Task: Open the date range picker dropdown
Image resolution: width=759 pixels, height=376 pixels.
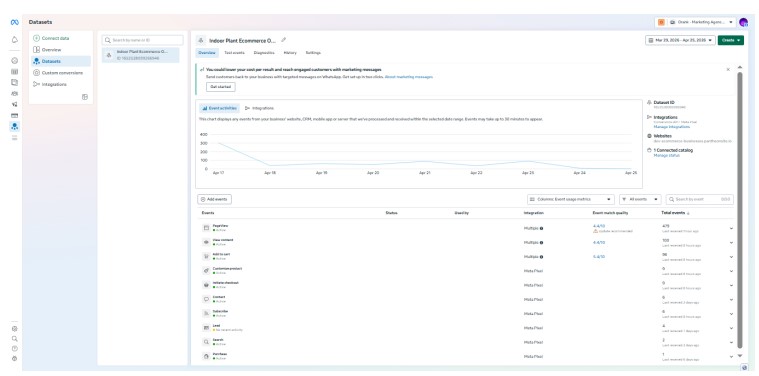Action: pos(680,40)
